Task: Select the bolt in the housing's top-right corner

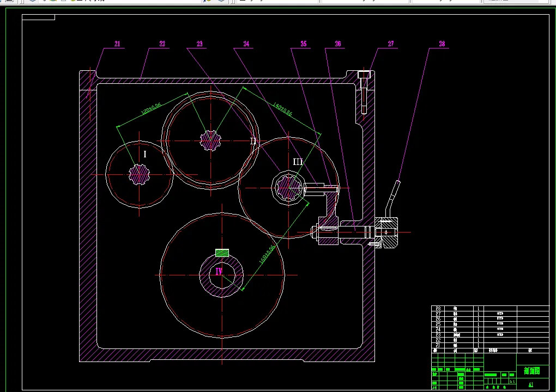Action: pyautogui.click(x=364, y=92)
